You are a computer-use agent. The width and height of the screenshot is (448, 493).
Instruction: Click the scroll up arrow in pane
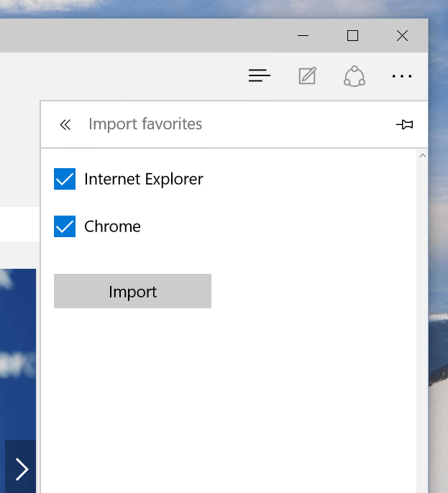click(x=423, y=156)
